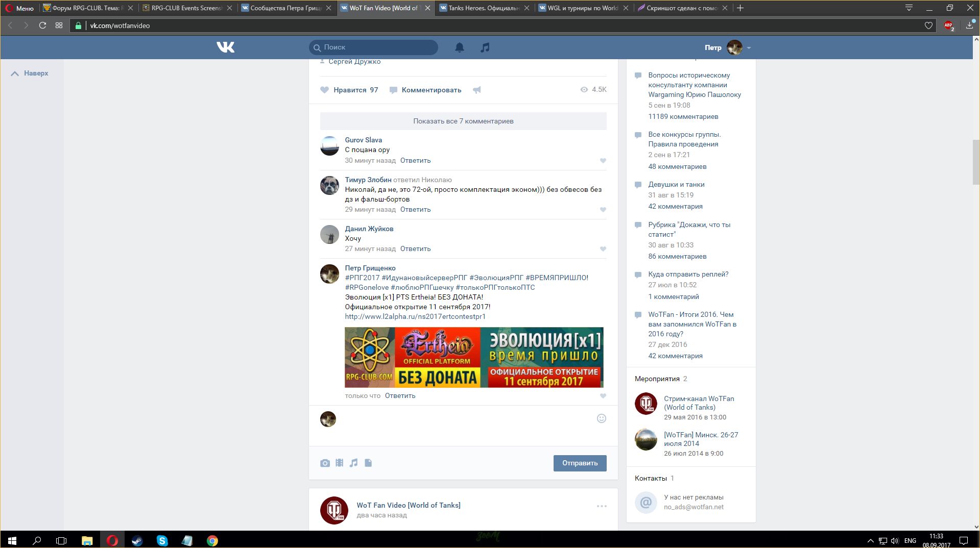Switch to Скриншот сделан tab
Screen dimensions: 980x548
(x=682, y=8)
